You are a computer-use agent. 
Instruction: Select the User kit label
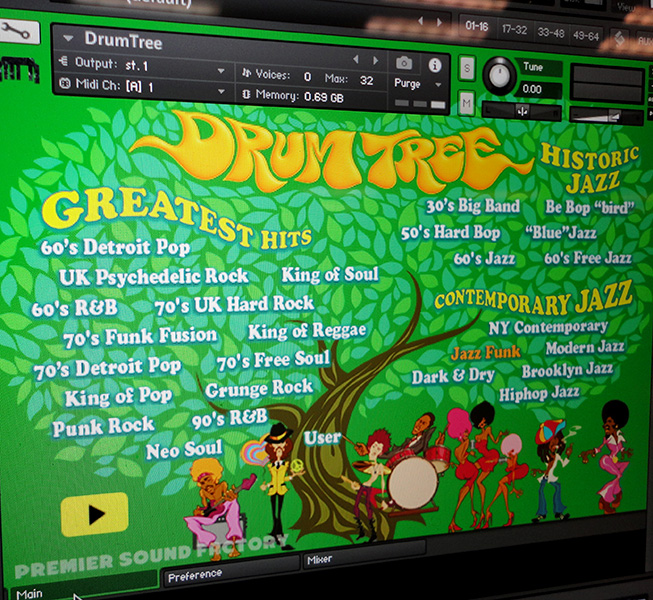pos(322,438)
